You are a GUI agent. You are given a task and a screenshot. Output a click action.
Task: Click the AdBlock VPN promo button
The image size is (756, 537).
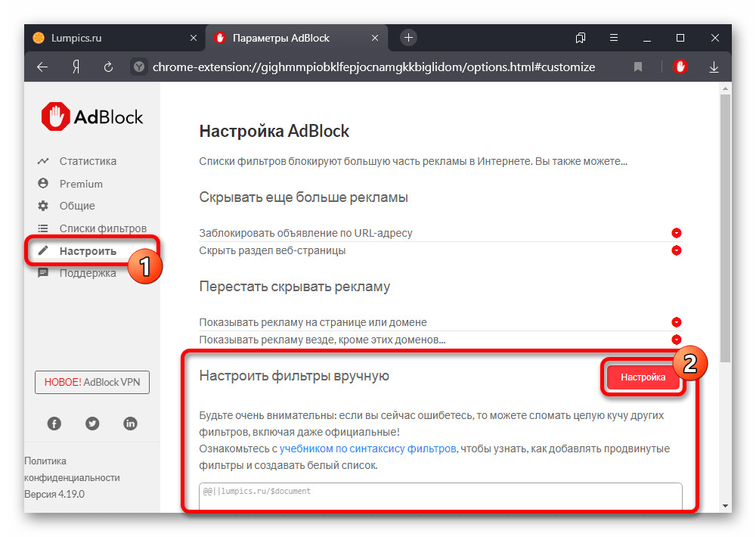coord(92,382)
